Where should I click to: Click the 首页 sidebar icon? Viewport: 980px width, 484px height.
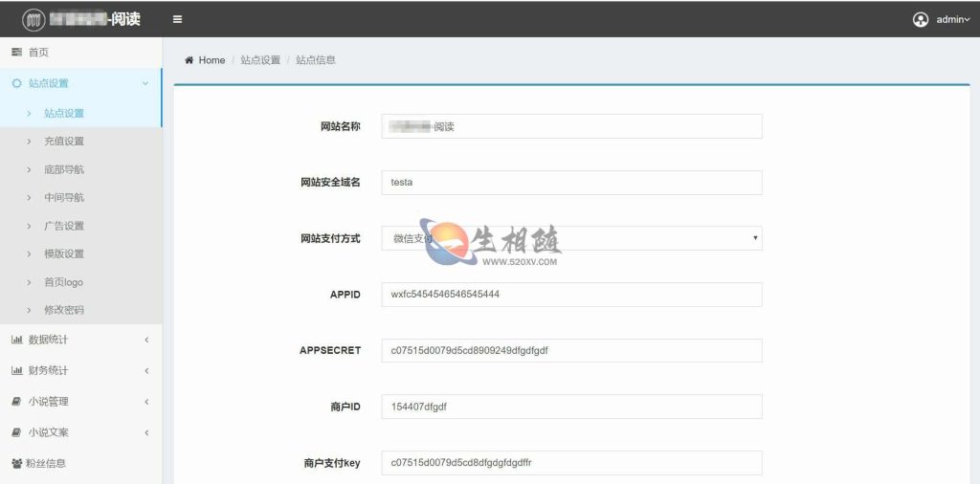(x=17, y=53)
